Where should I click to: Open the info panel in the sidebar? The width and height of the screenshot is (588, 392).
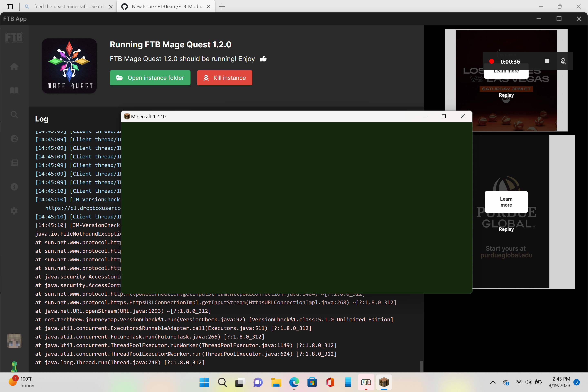pos(14,187)
